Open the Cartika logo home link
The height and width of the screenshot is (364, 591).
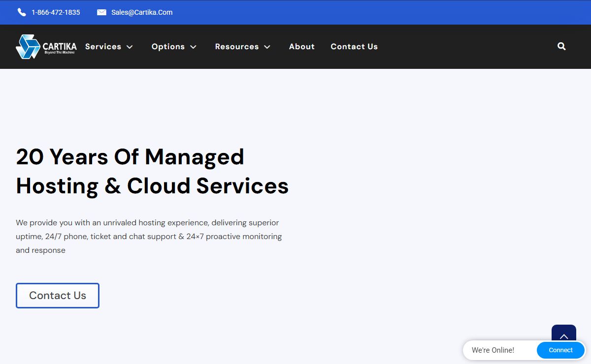[46, 47]
